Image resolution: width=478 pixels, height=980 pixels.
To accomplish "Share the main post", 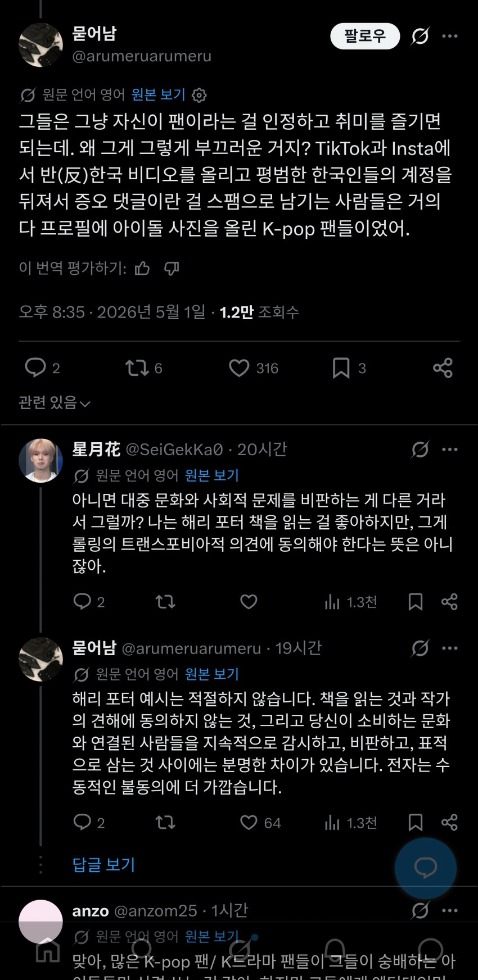I will [x=443, y=368].
